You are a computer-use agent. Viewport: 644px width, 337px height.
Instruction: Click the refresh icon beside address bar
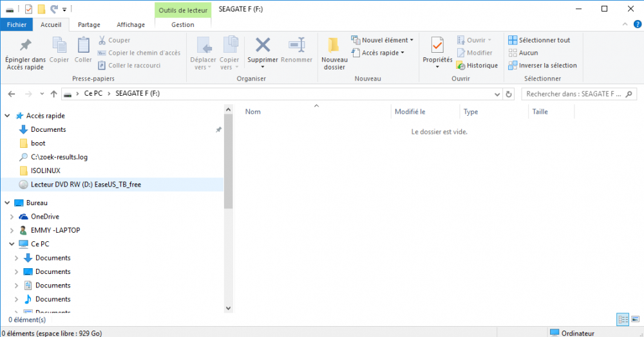[x=509, y=94]
